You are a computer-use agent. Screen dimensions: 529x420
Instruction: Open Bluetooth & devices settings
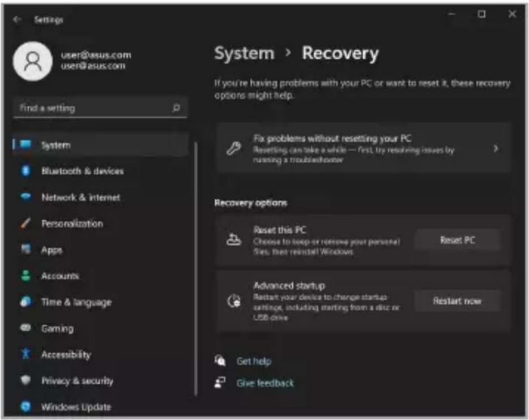click(x=100, y=170)
